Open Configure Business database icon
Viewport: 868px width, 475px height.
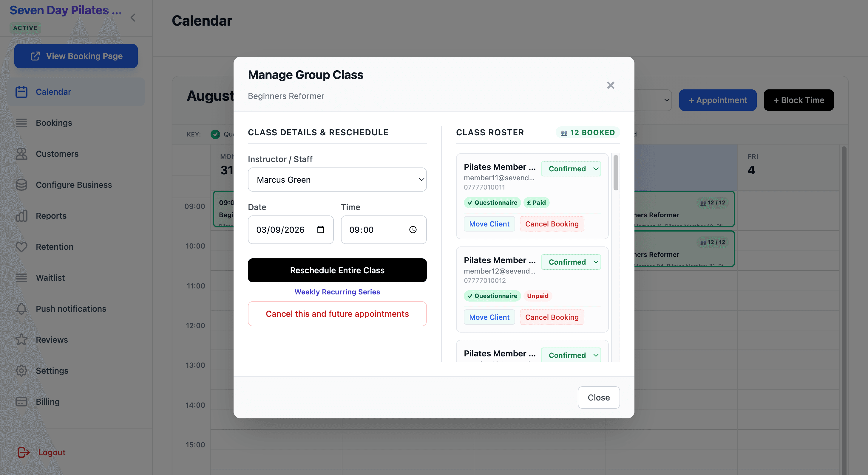coord(21,185)
